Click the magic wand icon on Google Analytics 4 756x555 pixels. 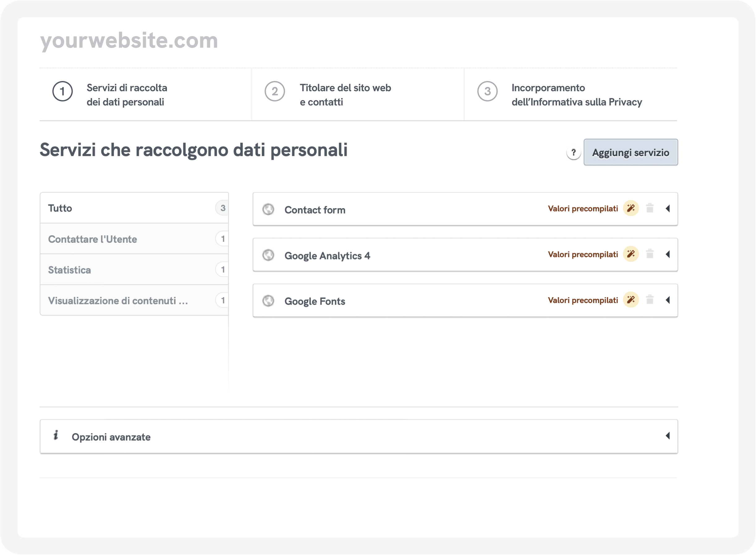click(631, 254)
